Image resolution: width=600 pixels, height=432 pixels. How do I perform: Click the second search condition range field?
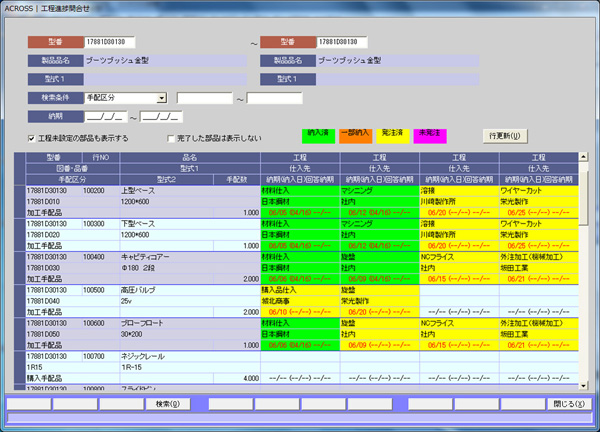click(274, 98)
